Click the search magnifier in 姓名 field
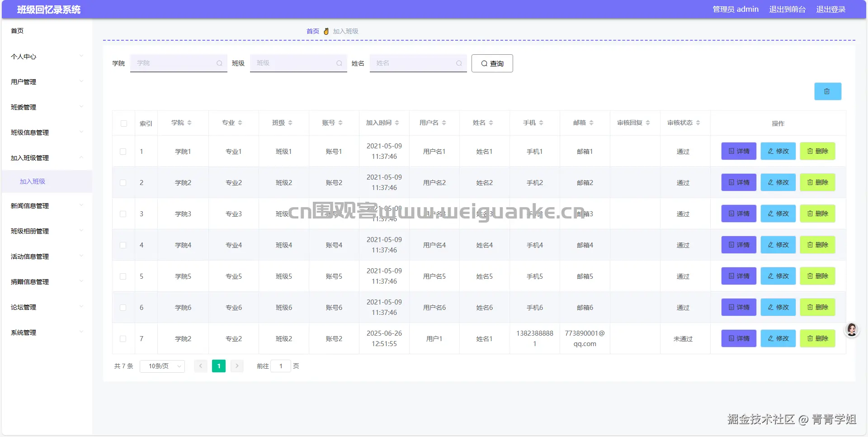Screen dimensions: 868x437 [x=459, y=63]
